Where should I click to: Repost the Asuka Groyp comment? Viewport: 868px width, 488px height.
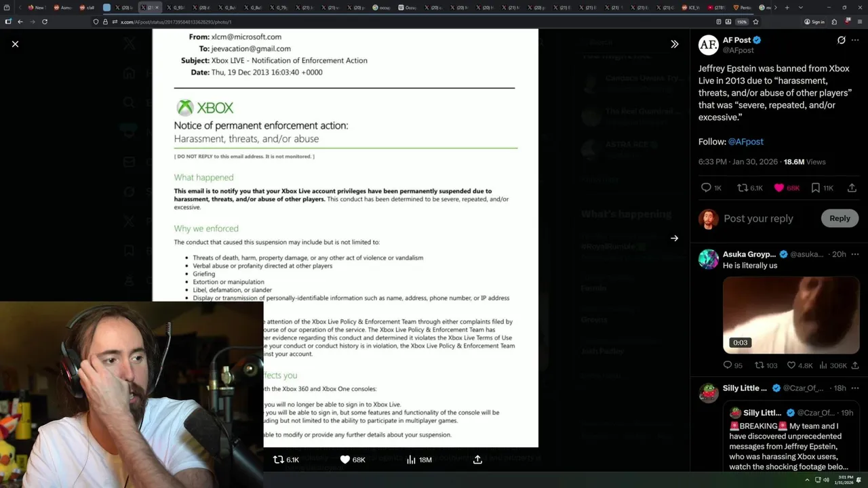pyautogui.click(x=766, y=365)
